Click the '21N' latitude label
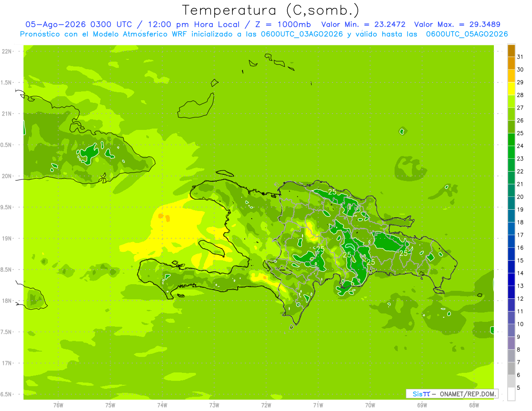532x411 pixels. point(7,114)
